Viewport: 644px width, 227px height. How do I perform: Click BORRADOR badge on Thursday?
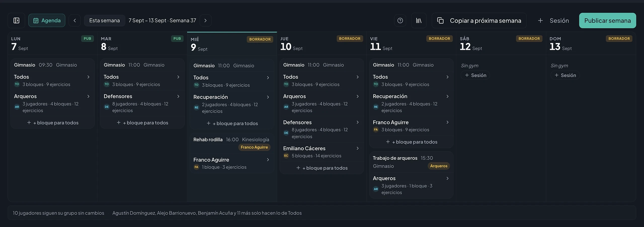tap(350, 39)
